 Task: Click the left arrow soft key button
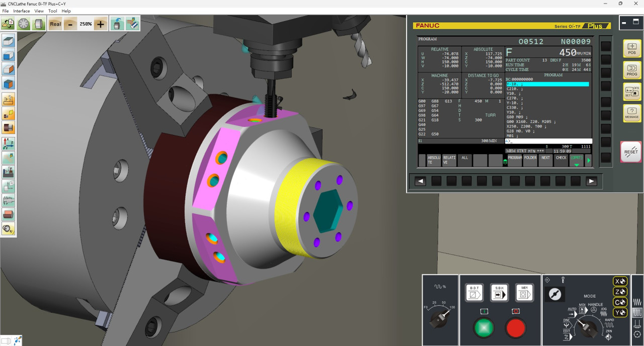pyautogui.click(x=421, y=181)
